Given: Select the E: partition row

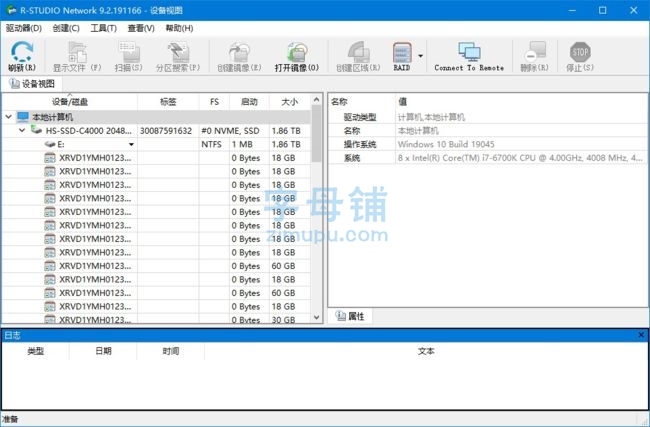Looking at the screenshot, I should pos(156,144).
